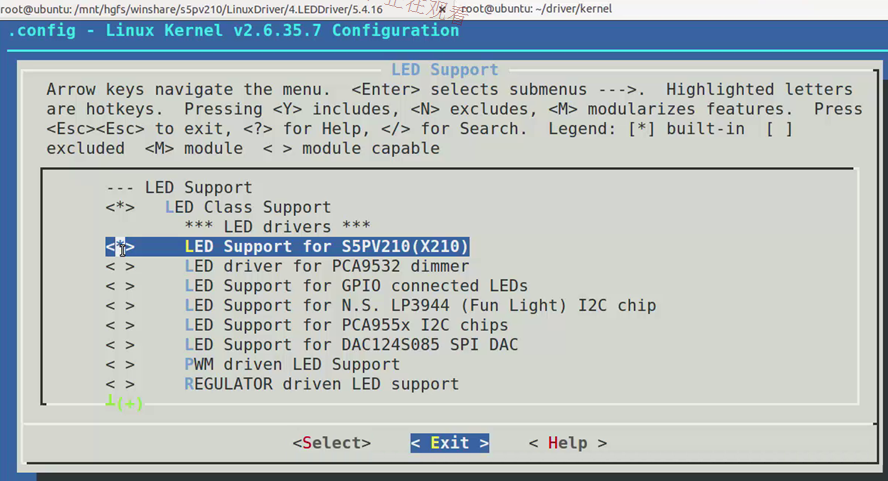Select LED driver for PCA9532 dimmer
The image size is (888, 481).
327,266
